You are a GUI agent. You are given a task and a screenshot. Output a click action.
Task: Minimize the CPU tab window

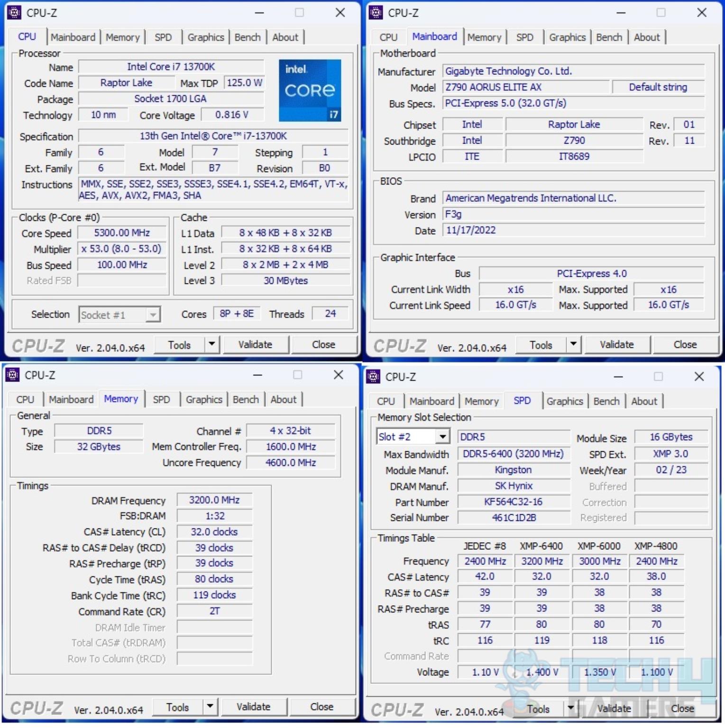point(259,13)
